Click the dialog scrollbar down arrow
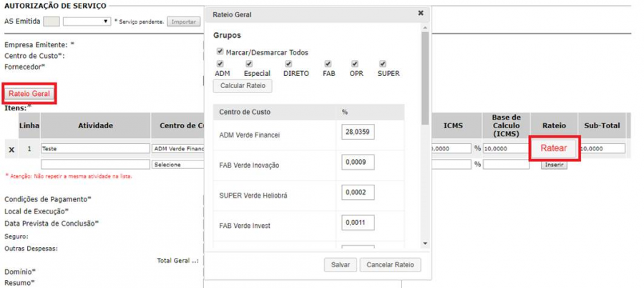Image resolution: width=644 pixels, height=288 pixels. click(x=425, y=244)
